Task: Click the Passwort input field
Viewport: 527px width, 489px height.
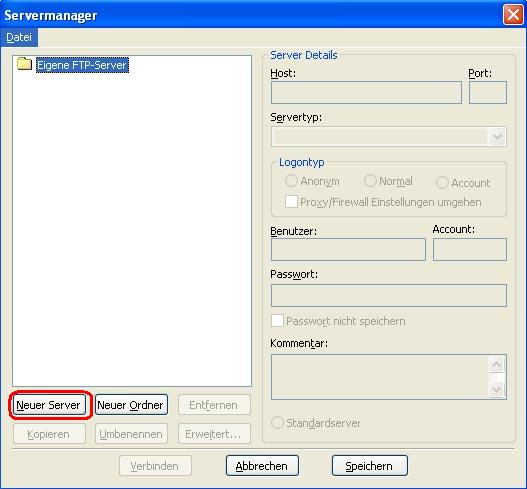Action: [x=389, y=295]
